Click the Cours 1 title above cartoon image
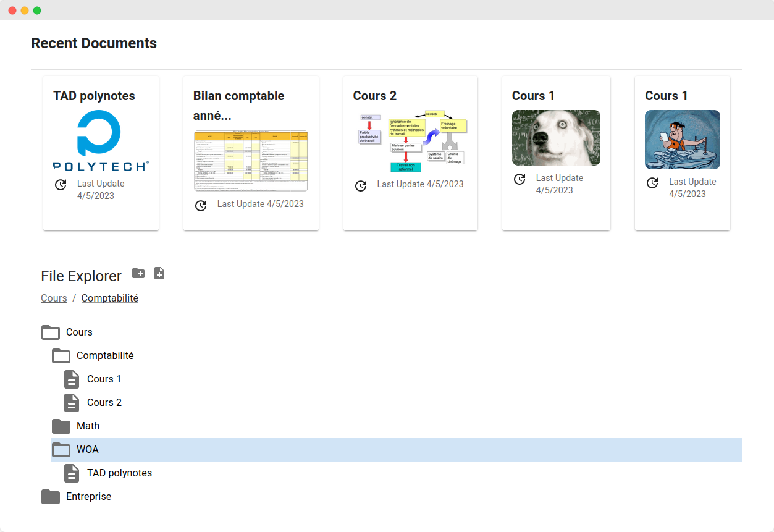Screen dimensions: 774x532 click(667, 96)
